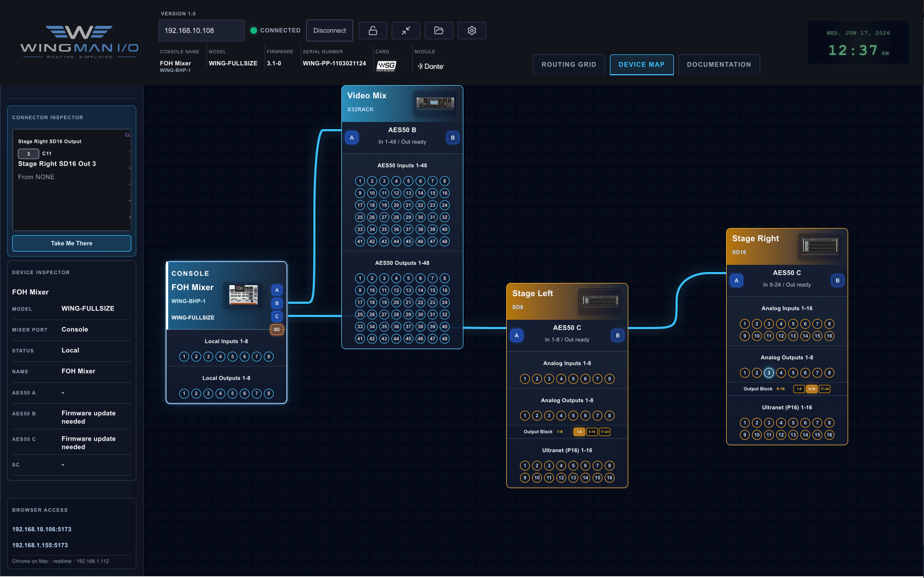Viewport: 924px width, 578px height.
Task: Click the Stage Left device title
Action: (x=533, y=293)
